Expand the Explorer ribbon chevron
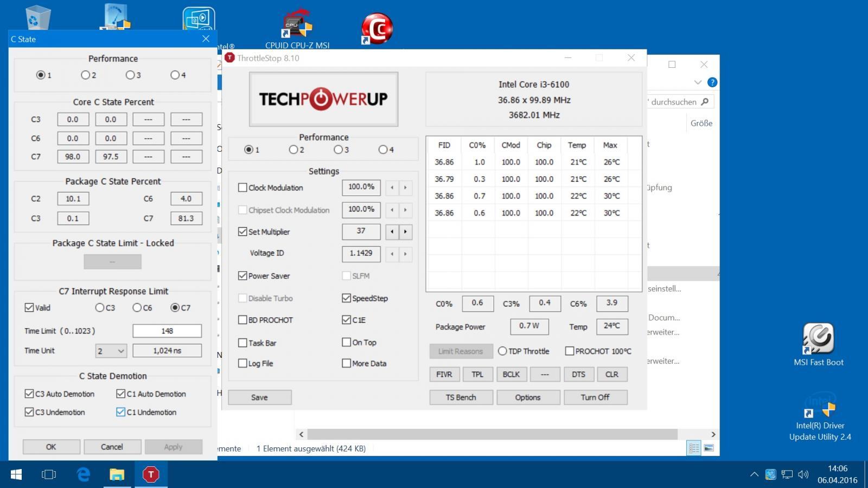868x488 pixels. pyautogui.click(x=698, y=82)
